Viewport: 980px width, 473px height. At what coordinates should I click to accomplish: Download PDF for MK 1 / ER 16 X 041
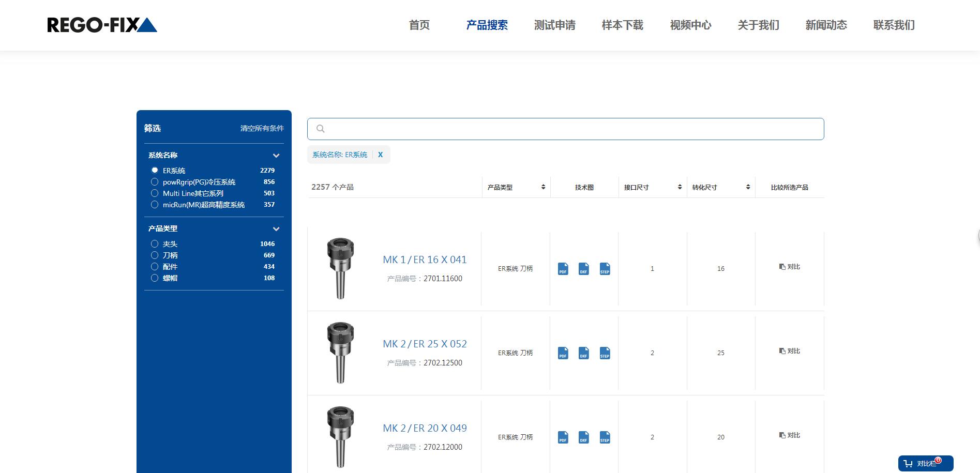pyautogui.click(x=563, y=269)
